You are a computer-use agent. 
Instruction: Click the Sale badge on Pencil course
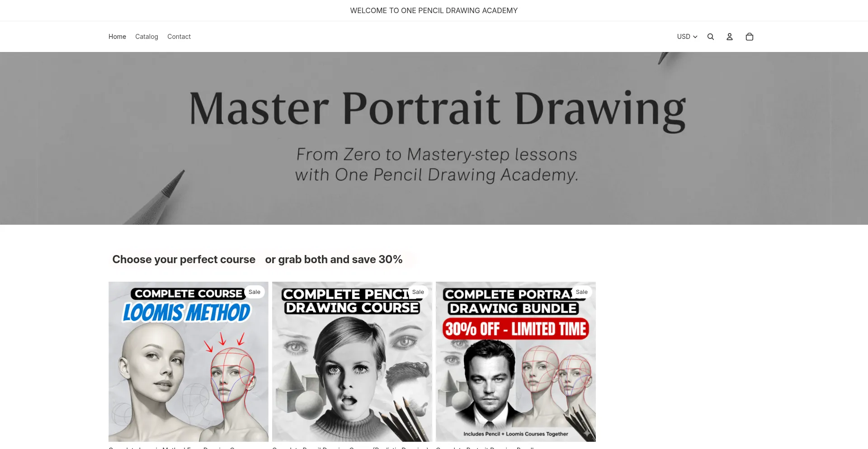[418, 292]
